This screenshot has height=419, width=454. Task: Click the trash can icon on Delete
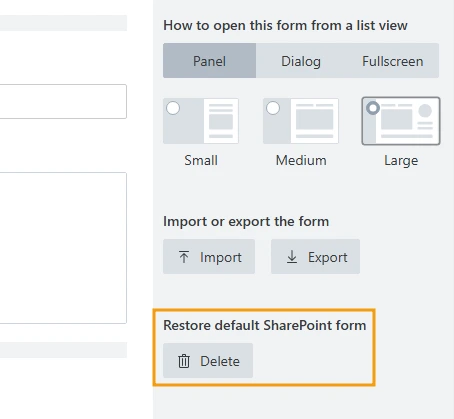184,361
